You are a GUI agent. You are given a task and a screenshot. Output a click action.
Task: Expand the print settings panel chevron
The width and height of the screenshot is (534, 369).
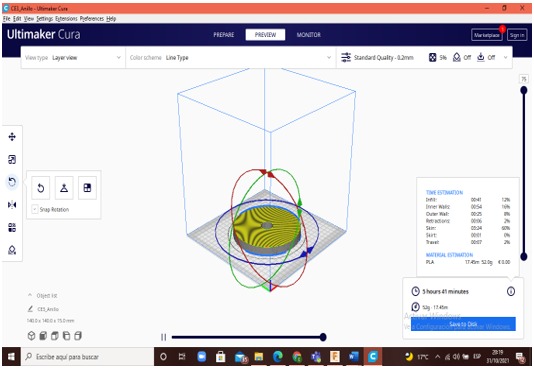(505, 58)
